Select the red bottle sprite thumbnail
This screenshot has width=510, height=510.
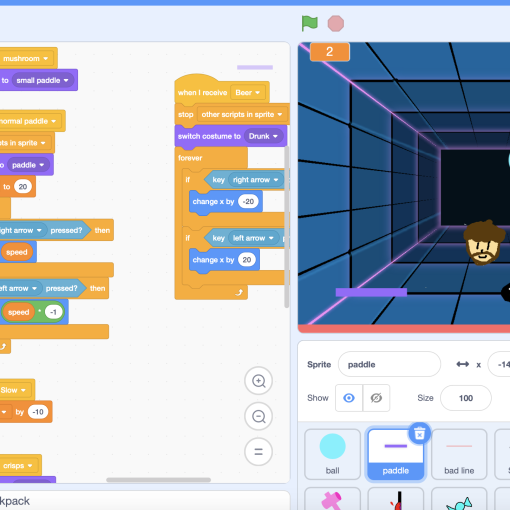[x=396, y=499]
